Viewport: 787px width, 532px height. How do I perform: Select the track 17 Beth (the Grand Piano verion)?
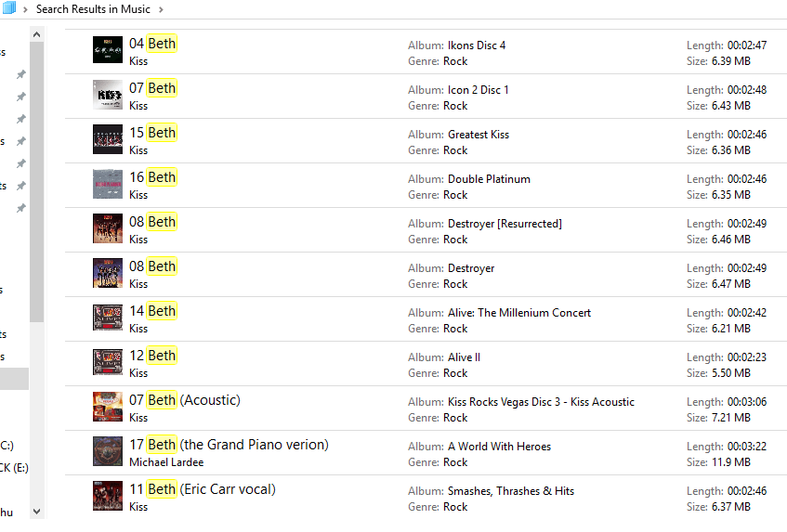pos(229,445)
